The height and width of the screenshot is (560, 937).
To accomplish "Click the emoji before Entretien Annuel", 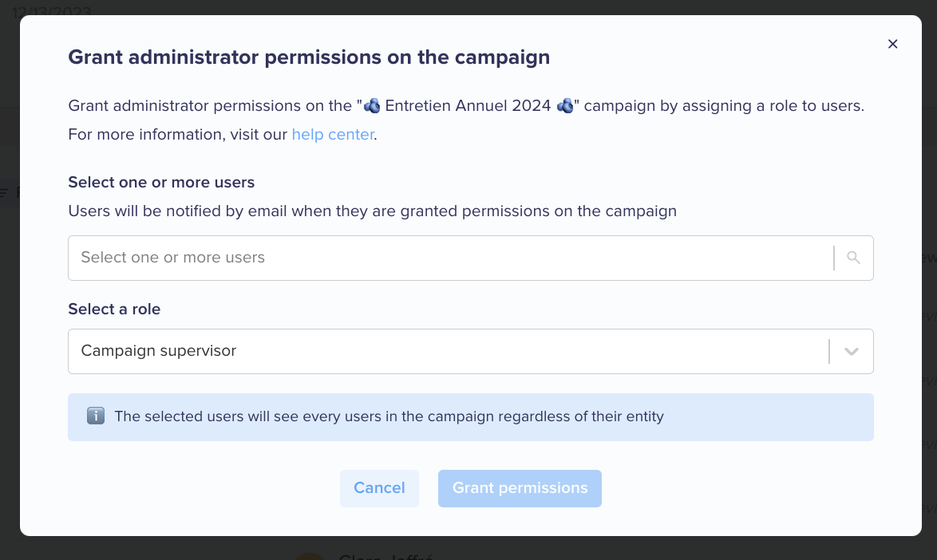I will (x=372, y=106).
